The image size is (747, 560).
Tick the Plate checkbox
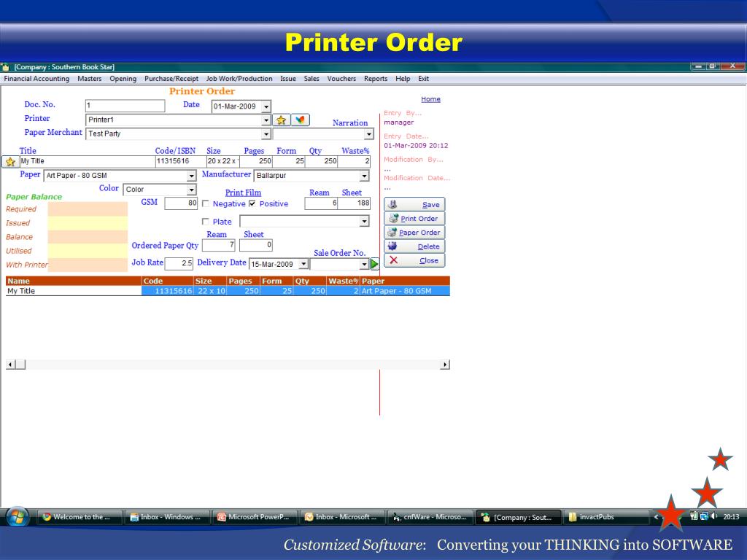(x=206, y=222)
